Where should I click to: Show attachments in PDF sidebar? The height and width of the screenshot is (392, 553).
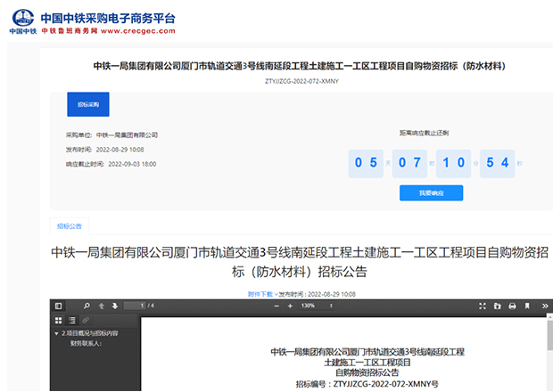(x=86, y=320)
